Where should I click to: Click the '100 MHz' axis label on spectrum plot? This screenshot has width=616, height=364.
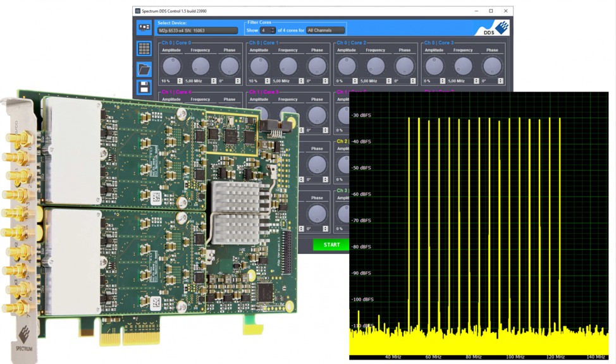515,356
